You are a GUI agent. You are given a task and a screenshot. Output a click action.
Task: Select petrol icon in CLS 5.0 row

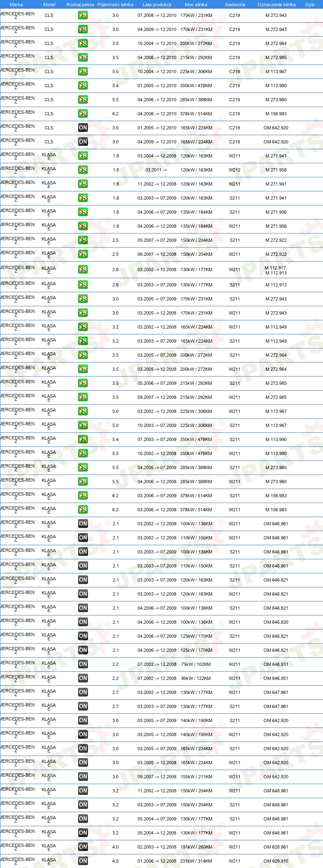(x=83, y=72)
